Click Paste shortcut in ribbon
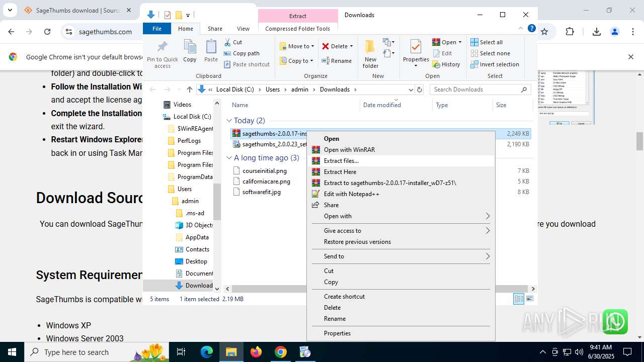This screenshot has width=644, height=362. [x=247, y=64]
